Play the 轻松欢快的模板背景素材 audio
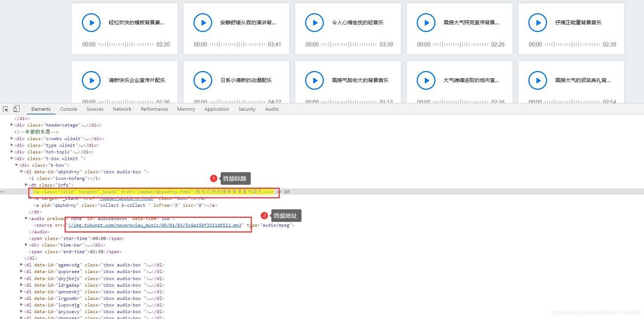 (x=91, y=22)
